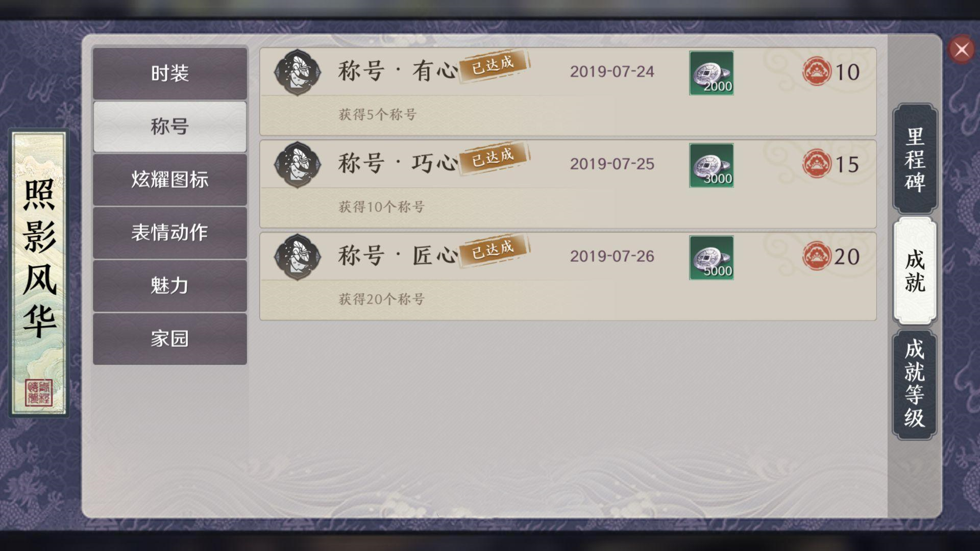Open the 魅力 category
980x551 pixels.
[x=170, y=286]
